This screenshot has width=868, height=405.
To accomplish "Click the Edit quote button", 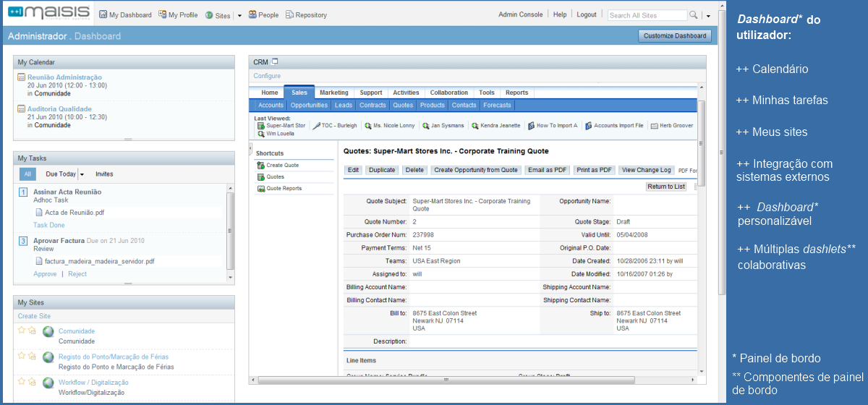I will [354, 170].
